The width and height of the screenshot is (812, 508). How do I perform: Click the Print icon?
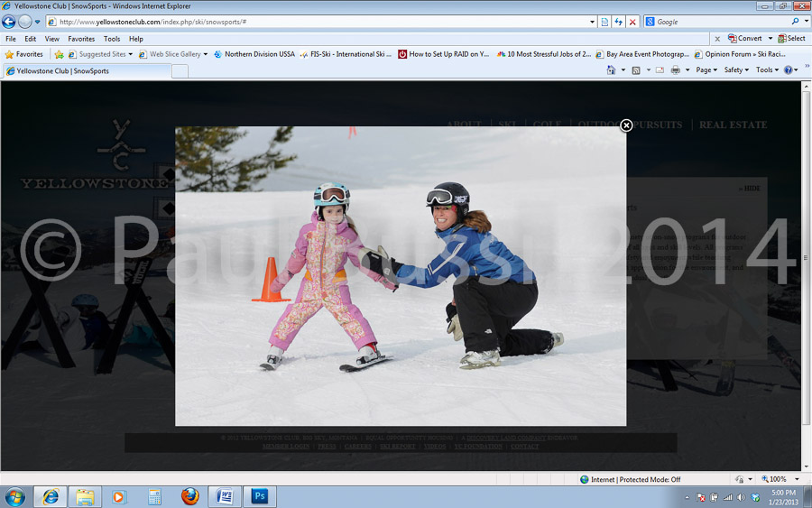click(675, 69)
